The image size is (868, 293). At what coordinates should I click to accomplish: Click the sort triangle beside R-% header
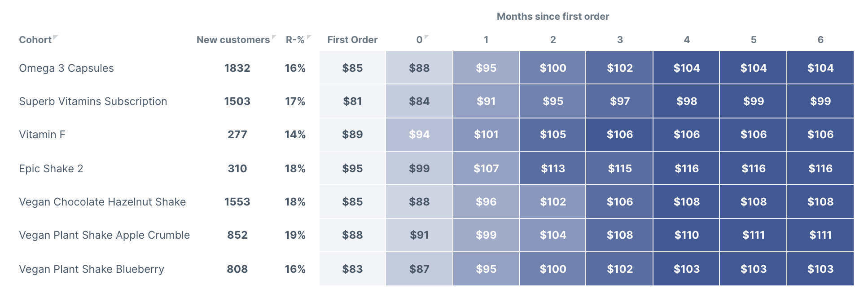[x=309, y=37]
